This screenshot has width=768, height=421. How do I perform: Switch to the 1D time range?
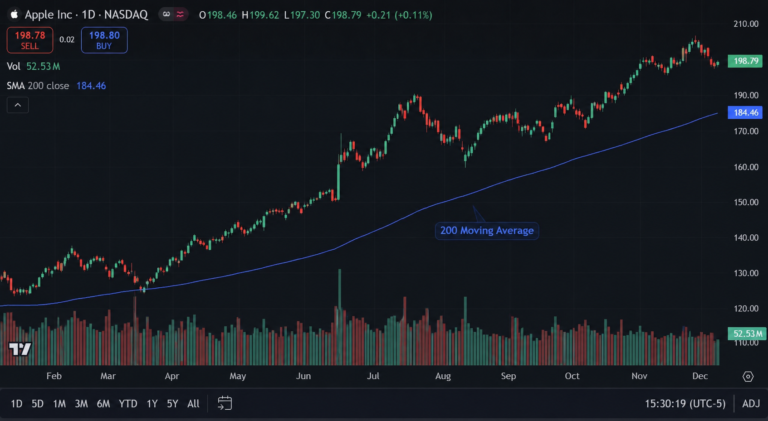coord(17,404)
